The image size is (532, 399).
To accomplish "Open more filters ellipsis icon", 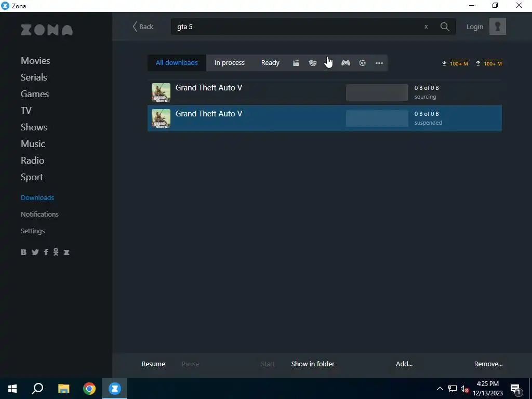I will click(379, 63).
